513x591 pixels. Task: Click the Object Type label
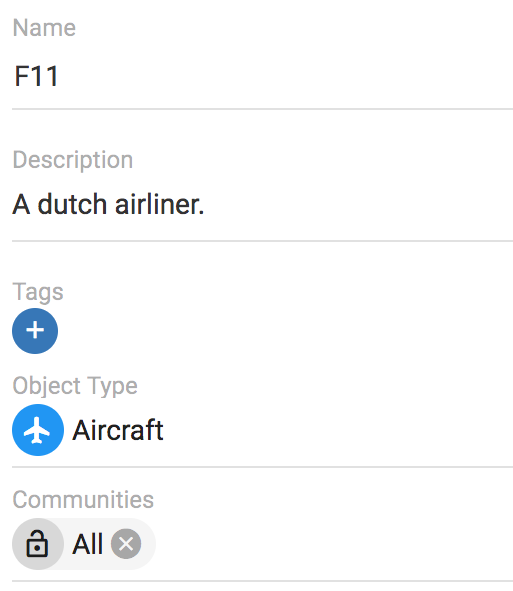pos(75,386)
